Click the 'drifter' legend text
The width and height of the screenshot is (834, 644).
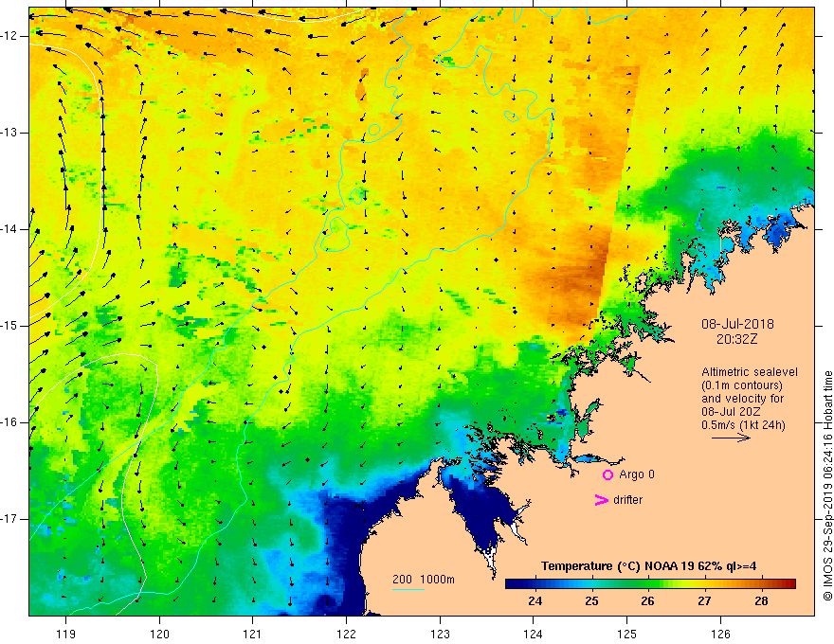click(x=627, y=500)
